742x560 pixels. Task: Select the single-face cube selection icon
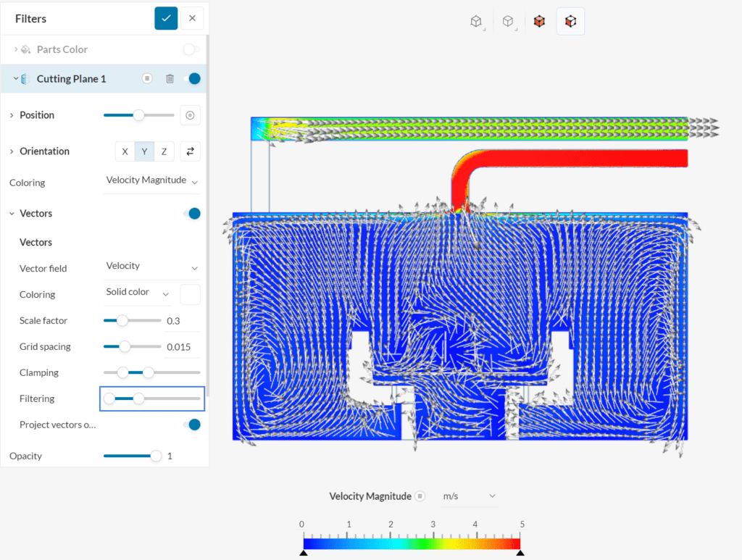[570, 22]
